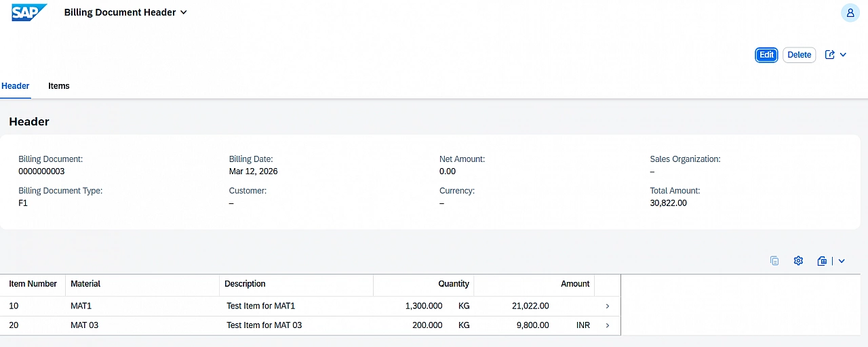Export table to spreadsheet icon
The width and height of the screenshot is (868, 347).
click(x=822, y=261)
